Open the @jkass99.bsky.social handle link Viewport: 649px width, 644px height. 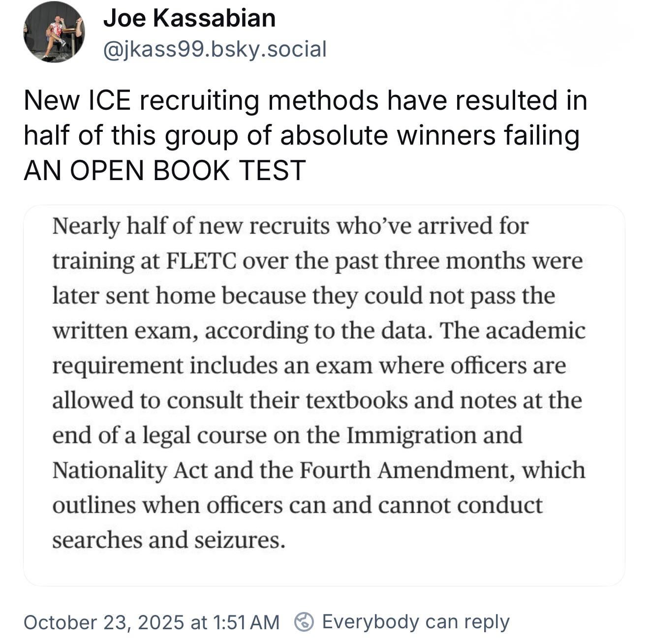point(215,49)
